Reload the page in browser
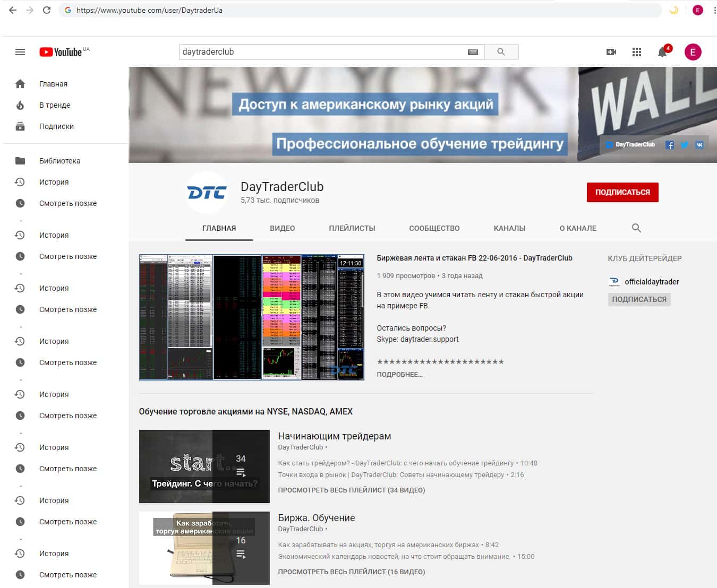This screenshot has width=717, height=588. [x=47, y=10]
